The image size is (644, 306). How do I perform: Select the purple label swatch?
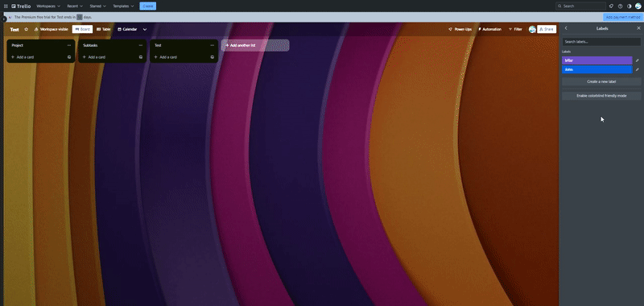(597, 60)
